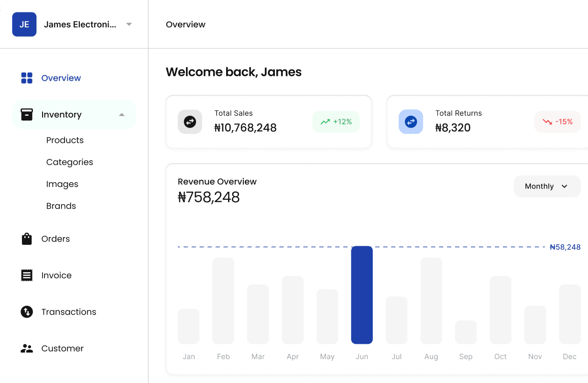
Task: Click the Total Sales swap icon
Action: pyautogui.click(x=190, y=122)
